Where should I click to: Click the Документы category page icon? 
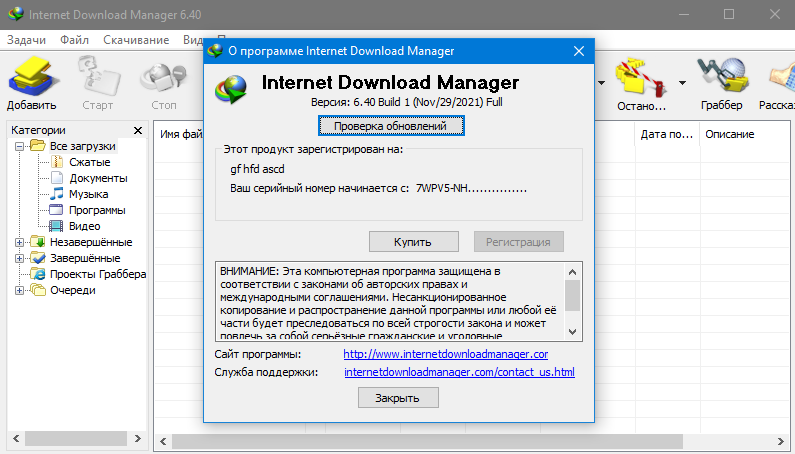[x=57, y=178]
